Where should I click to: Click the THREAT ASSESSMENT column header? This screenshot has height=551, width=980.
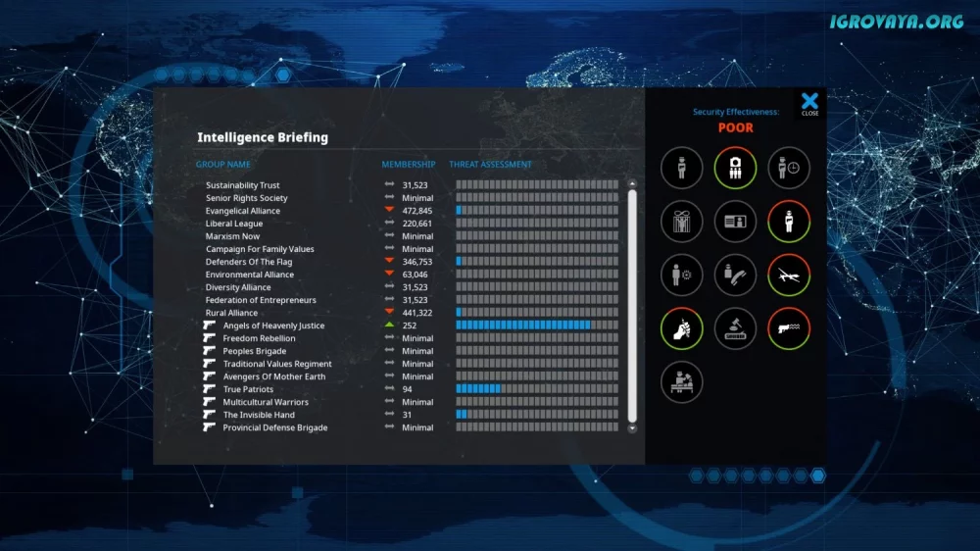pos(490,165)
